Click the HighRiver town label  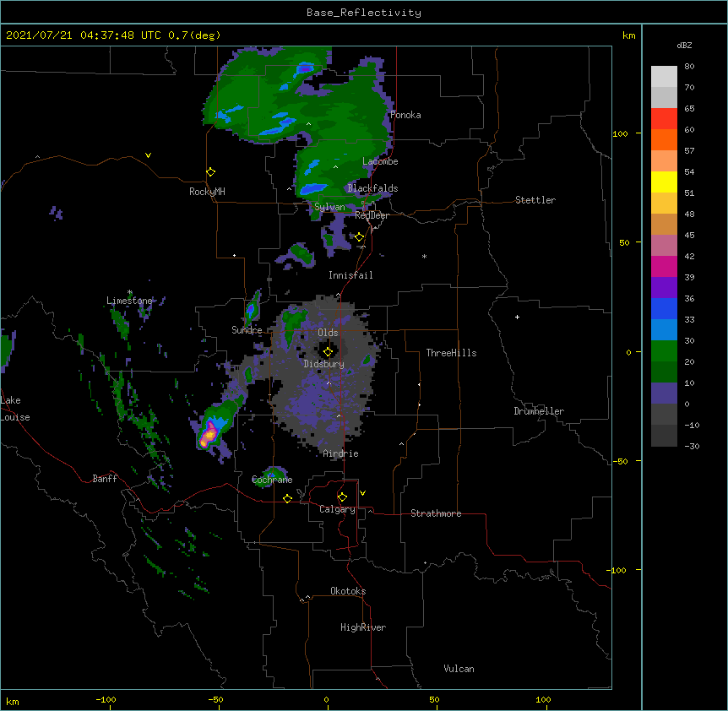363,627
